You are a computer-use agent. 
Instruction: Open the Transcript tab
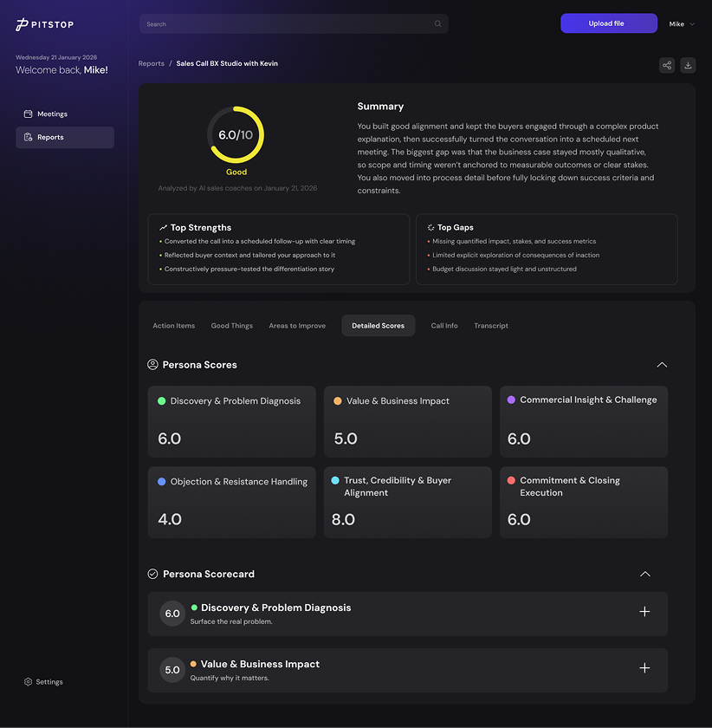coord(491,326)
